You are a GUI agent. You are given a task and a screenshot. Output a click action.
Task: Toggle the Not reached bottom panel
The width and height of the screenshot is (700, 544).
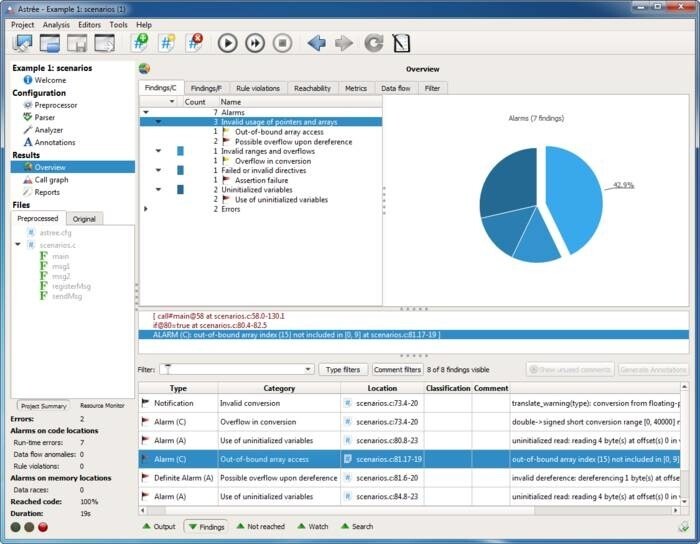click(x=258, y=526)
